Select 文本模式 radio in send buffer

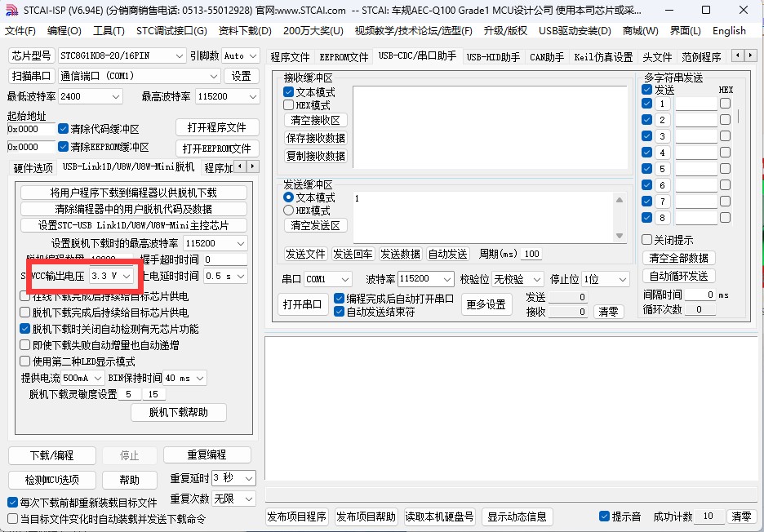pos(288,197)
